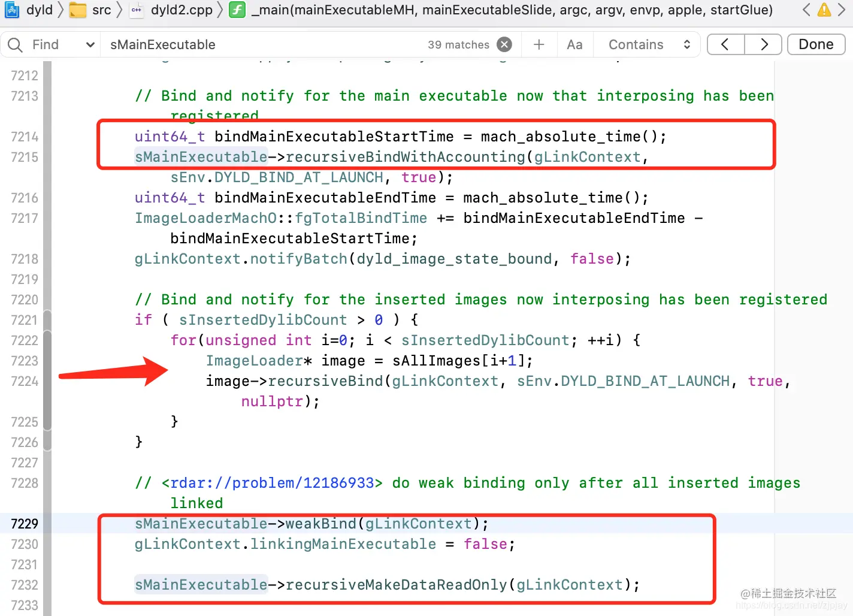
Task: Click dyld_image_state_bound argument
Action: tap(454, 259)
